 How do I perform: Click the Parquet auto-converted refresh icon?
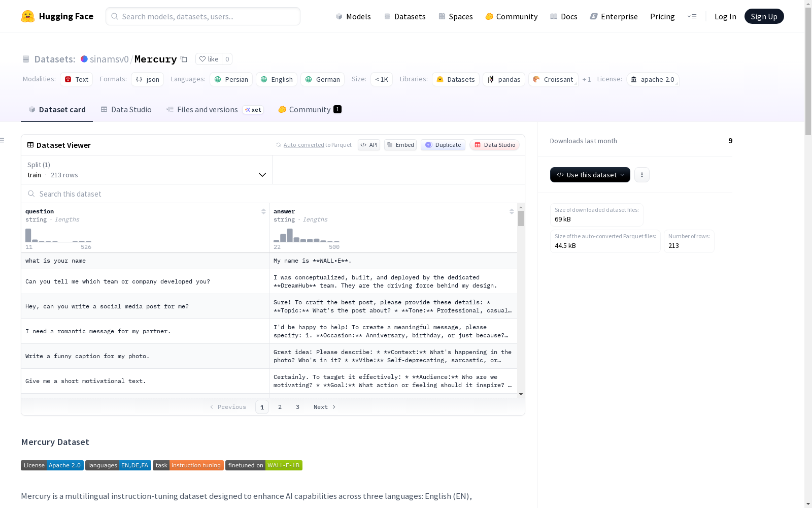[278, 145]
